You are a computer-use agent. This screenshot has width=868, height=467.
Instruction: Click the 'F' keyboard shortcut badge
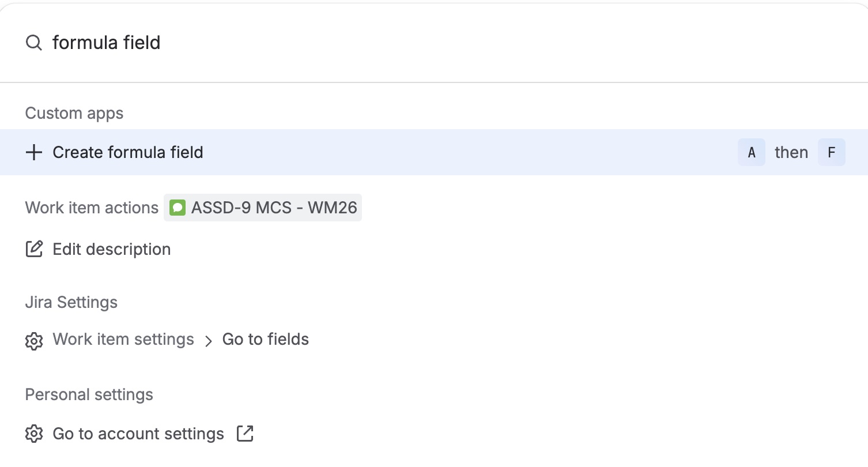(831, 152)
